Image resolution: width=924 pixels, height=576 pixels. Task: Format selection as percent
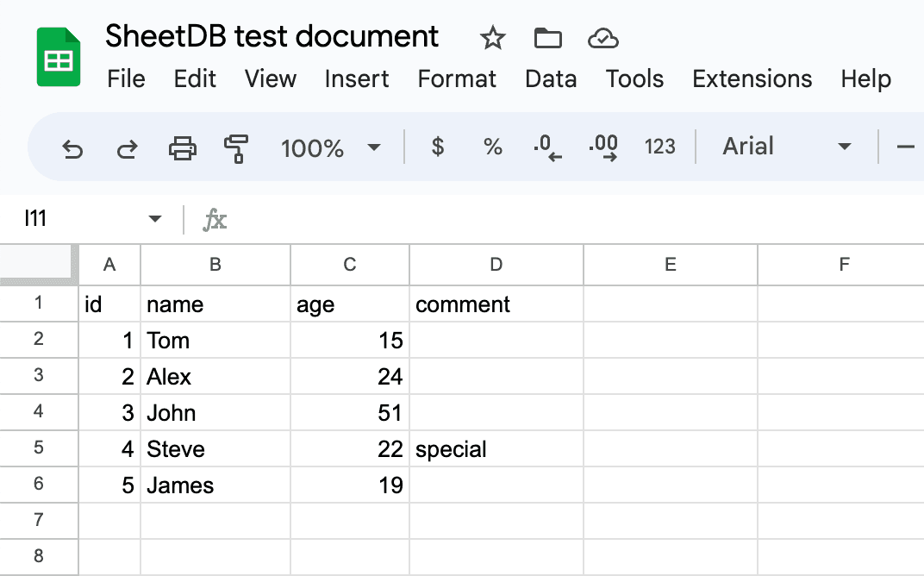(492, 147)
